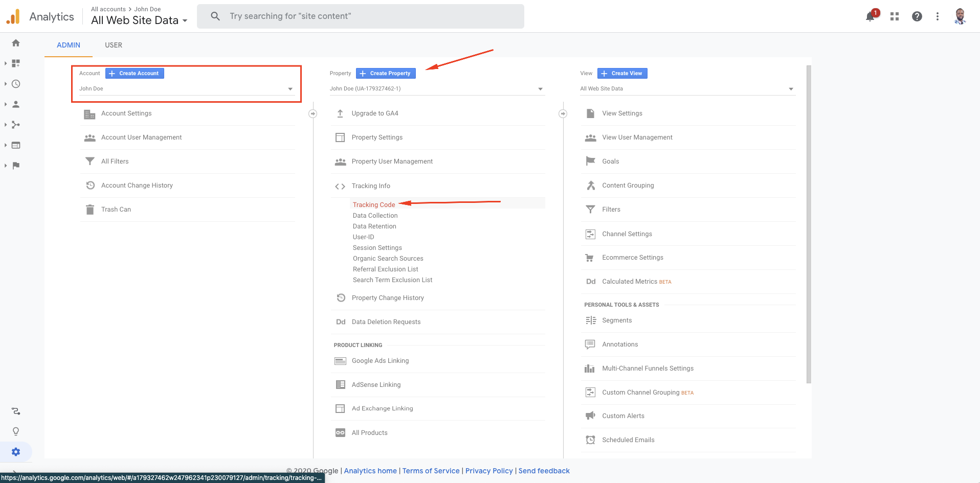
Task: Click the three-dot more options icon
Action: (937, 16)
